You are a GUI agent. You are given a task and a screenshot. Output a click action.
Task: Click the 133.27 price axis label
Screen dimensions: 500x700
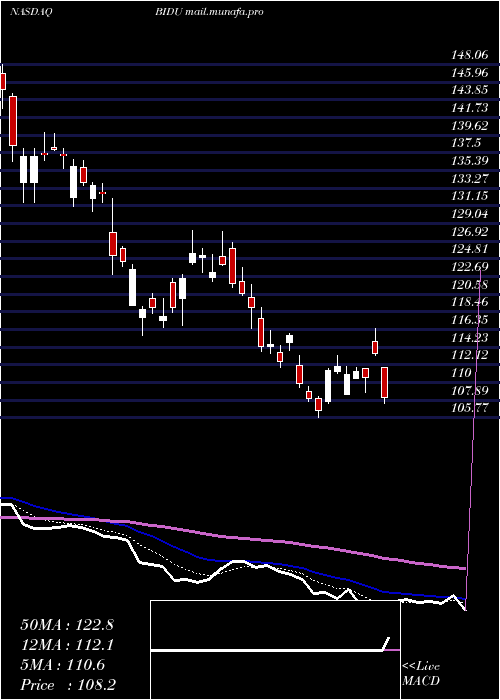pyautogui.click(x=470, y=179)
